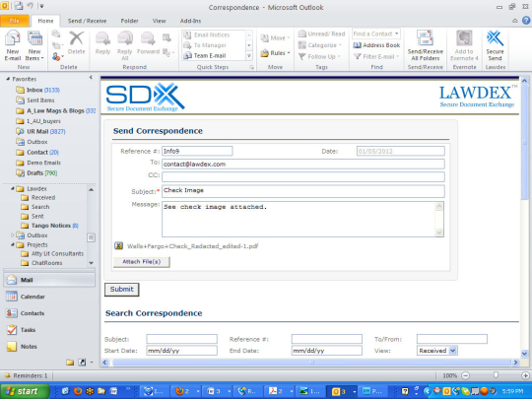532x399 pixels.
Task: Open the Follow Up dropdown
Action: coord(319,56)
